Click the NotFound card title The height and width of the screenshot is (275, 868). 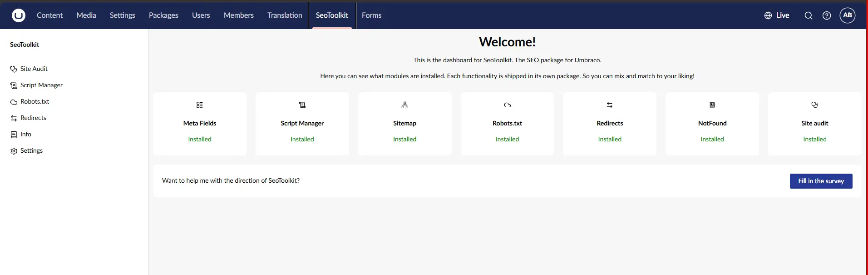click(x=712, y=123)
